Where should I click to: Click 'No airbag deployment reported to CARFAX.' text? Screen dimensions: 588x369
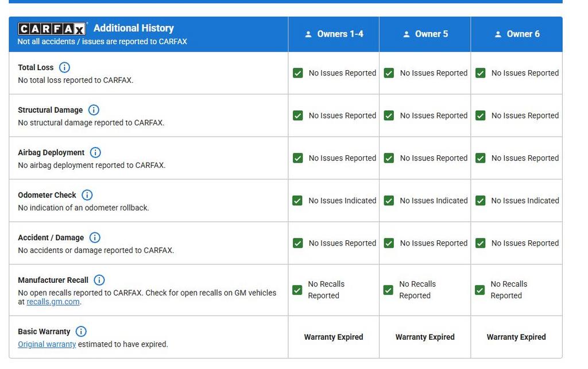point(92,165)
